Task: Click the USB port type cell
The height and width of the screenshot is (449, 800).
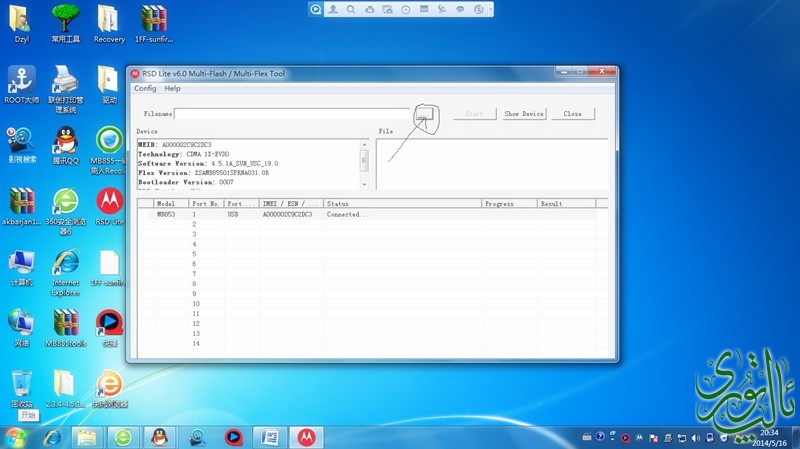Action: coord(233,214)
